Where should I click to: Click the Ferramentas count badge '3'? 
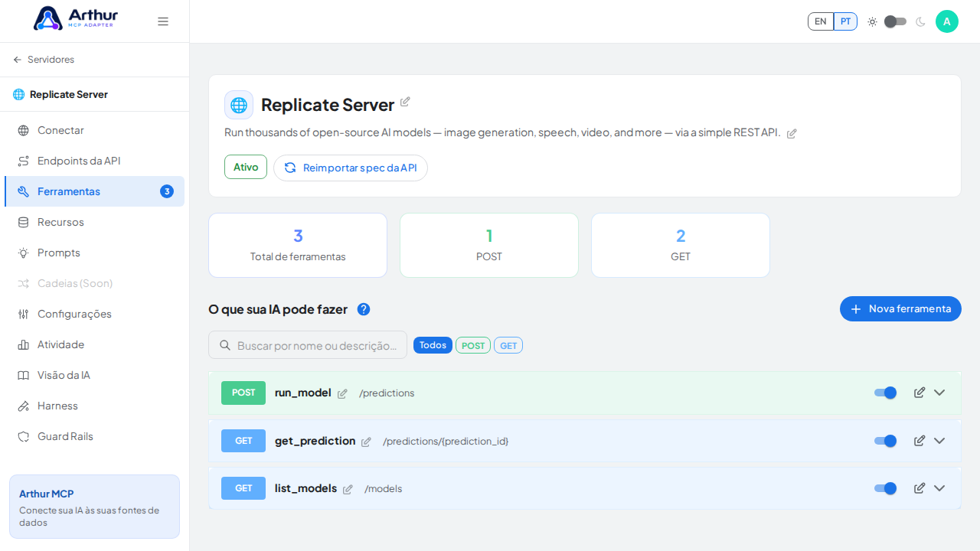[167, 191]
